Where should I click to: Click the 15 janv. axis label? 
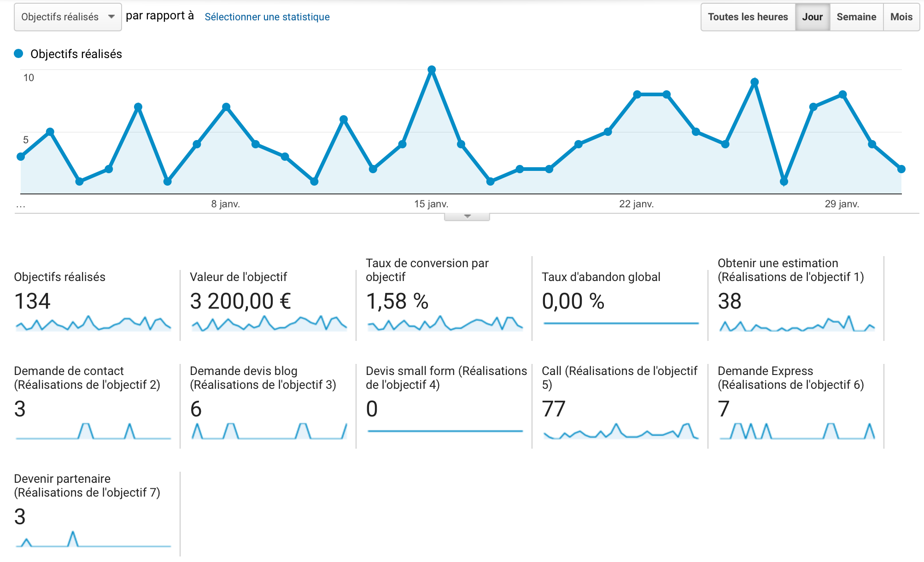click(431, 204)
